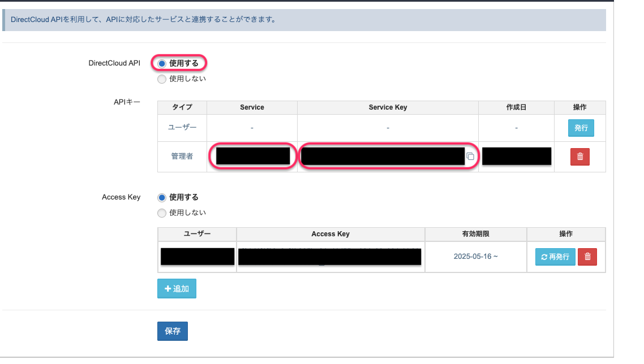Click the 管理者 type link
The width and height of the screenshot is (644, 364).
(x=182, y=157)
